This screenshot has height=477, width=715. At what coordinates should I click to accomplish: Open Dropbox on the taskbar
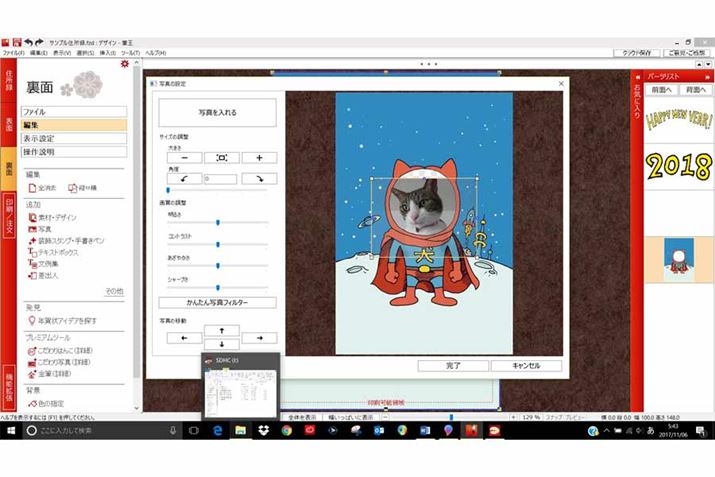263,430
